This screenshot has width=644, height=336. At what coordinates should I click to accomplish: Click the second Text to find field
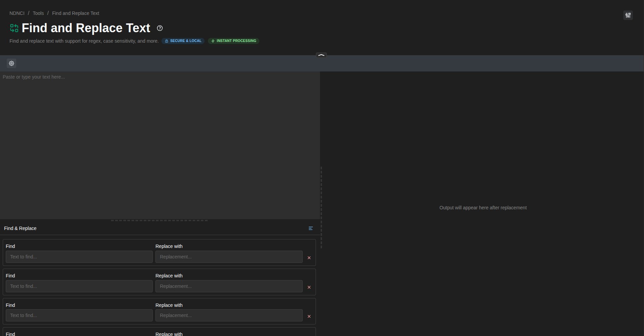[x=79, y=286]
